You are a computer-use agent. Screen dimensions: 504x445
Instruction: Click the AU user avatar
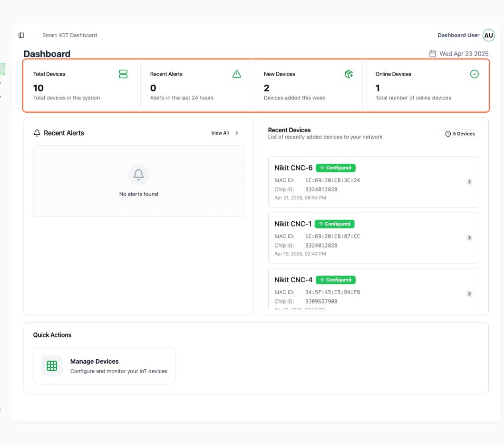488,35
